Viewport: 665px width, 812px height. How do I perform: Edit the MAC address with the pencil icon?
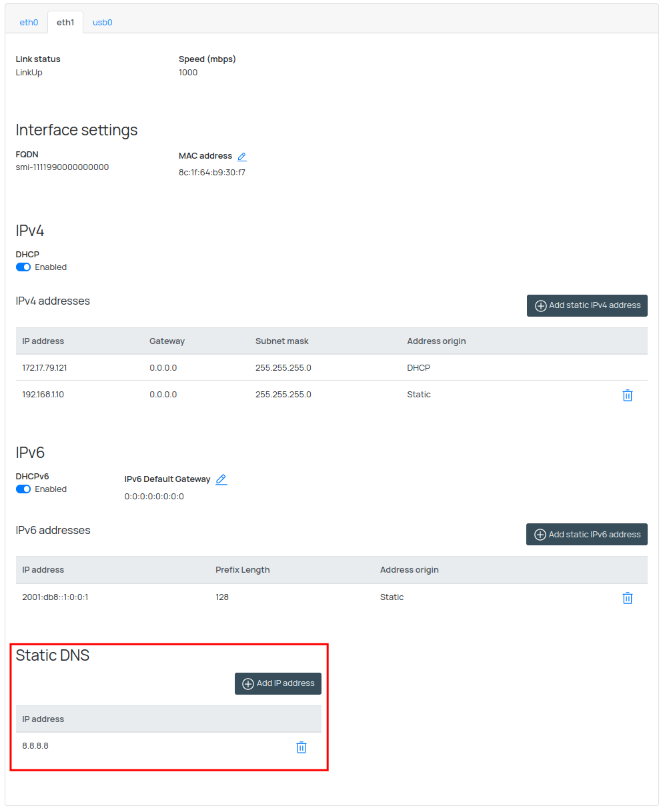pos(242,157)
